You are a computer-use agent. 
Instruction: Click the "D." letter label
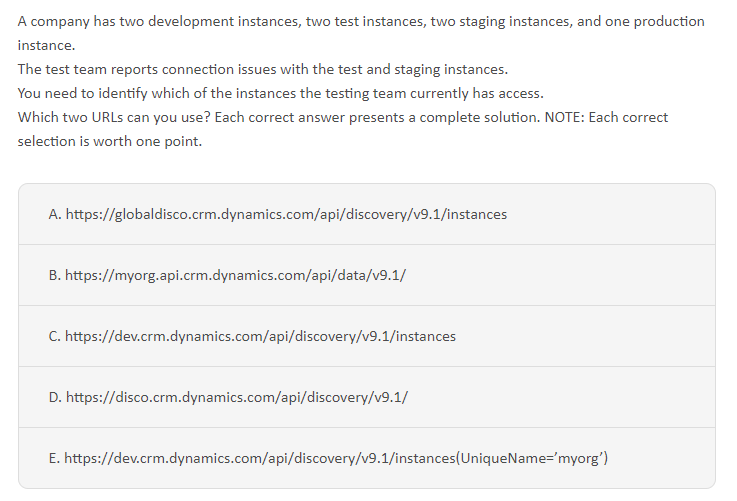coord(55,397)
